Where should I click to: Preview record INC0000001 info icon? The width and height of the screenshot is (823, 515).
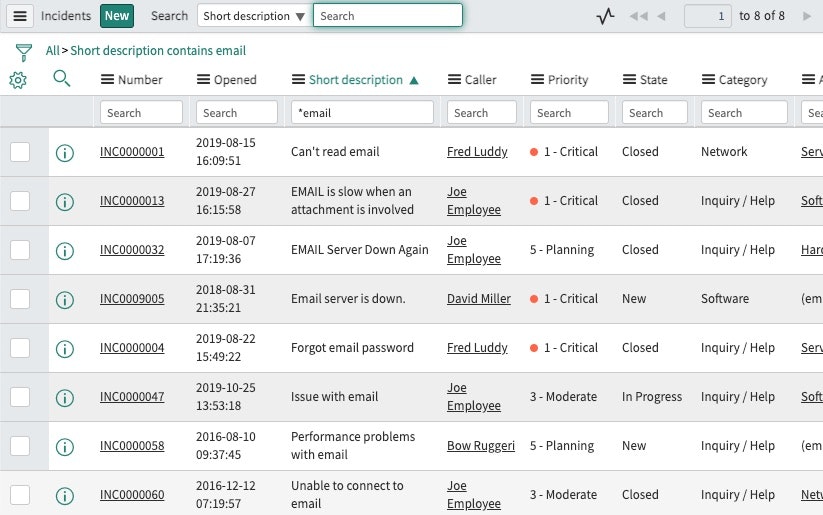pos(65,153)
